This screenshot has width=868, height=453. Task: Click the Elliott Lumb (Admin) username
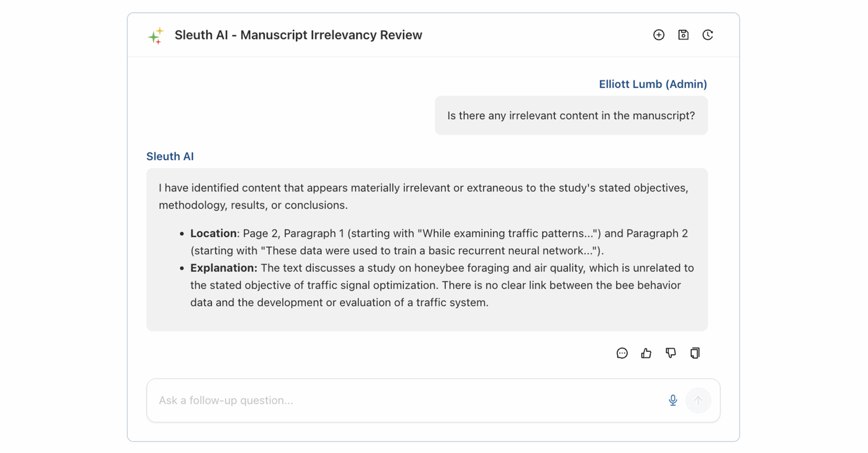click(653, 84)
